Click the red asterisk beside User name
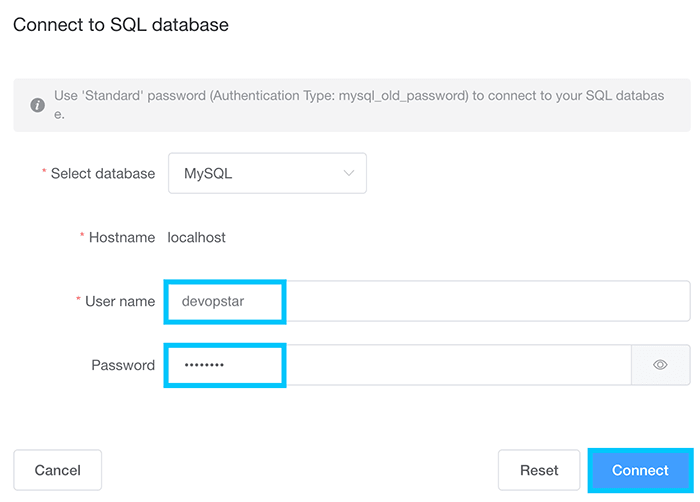Viewport: 700px width, 502px height. pos(80,301)
